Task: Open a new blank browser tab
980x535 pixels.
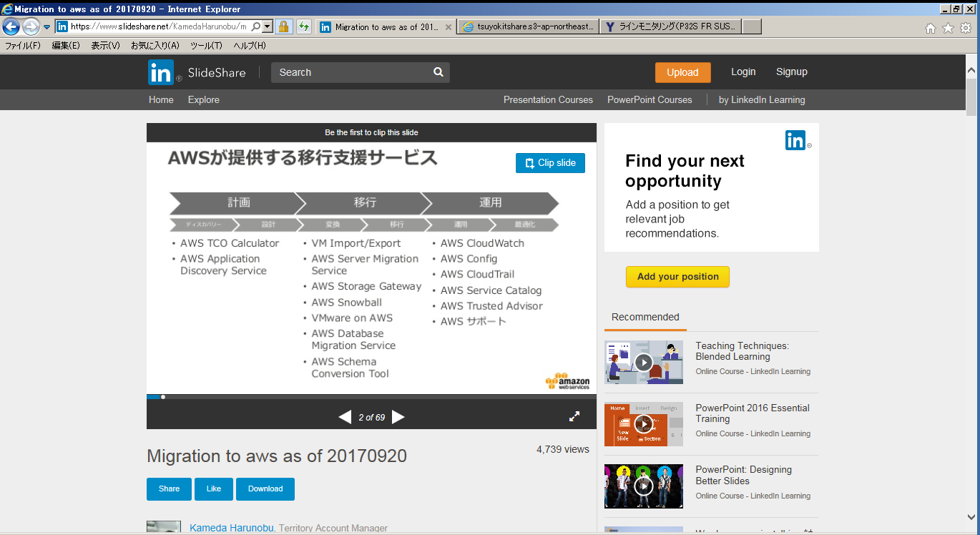Action: [752, 27]
